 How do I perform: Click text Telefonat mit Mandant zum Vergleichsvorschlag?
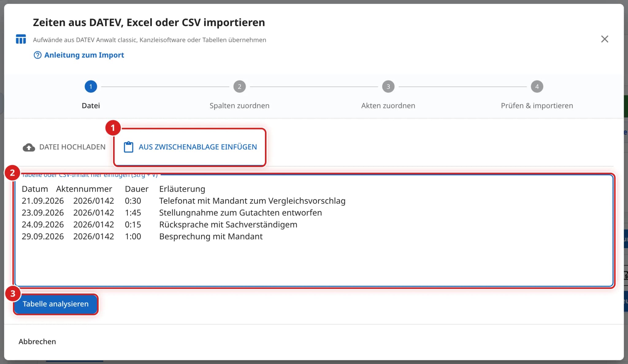252,201
